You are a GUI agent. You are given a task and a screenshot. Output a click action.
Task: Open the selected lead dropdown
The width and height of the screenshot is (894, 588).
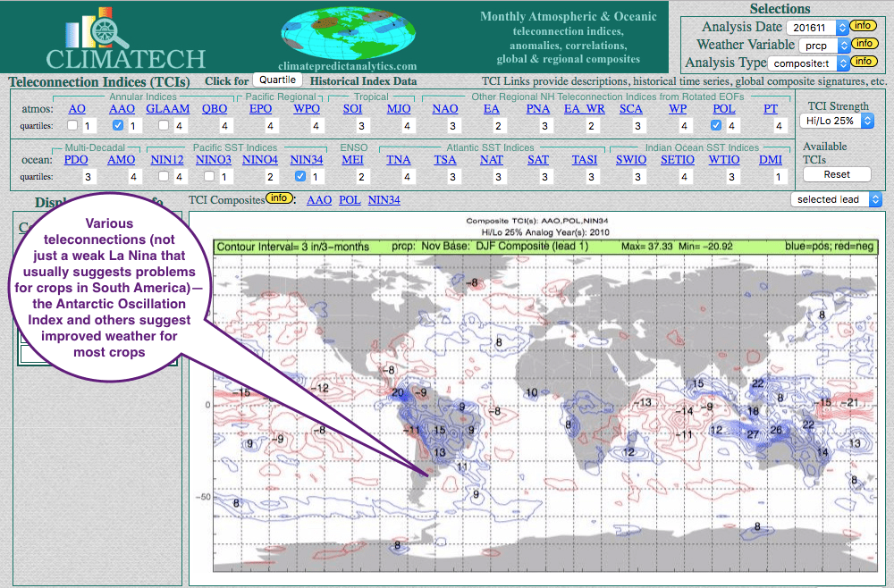(837, 199)
